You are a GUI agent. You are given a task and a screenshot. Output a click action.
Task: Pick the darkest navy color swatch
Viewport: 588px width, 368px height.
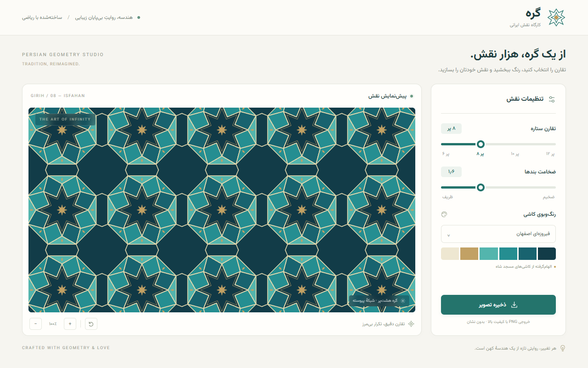click(547, 253)
